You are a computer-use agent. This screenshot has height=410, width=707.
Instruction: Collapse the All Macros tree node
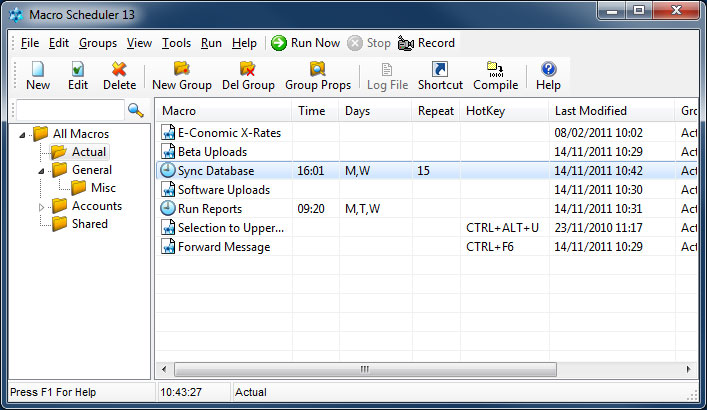[22, 134]
